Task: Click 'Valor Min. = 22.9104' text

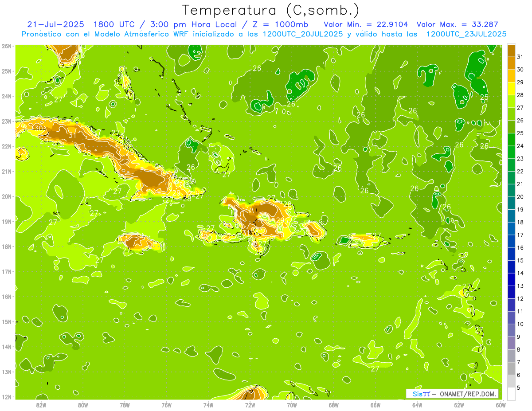Action: pos(366,24)
